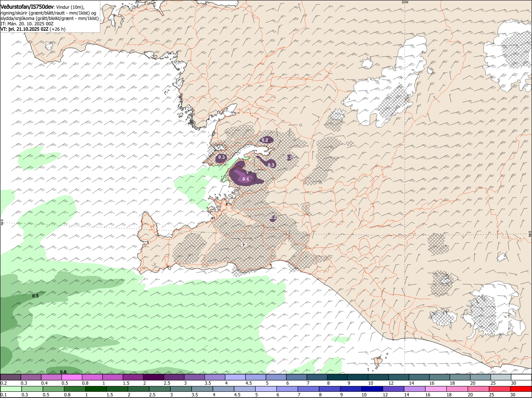The width and height of the screenshot is (532, 398).
Task: Pick the 4 pale lavender swatch, snow scale
Action: (x=235, y=377)
